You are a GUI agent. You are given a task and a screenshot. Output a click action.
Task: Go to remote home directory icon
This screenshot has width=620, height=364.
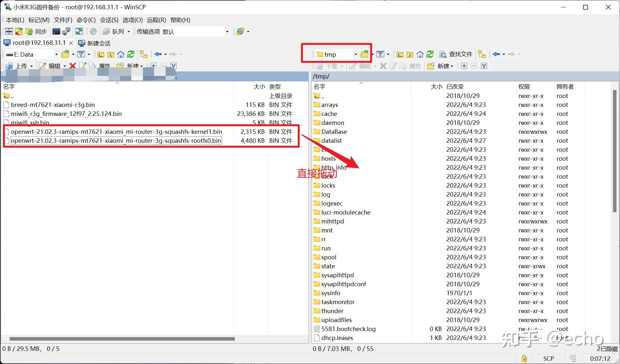pyautogui.click(x=420, y=54)
